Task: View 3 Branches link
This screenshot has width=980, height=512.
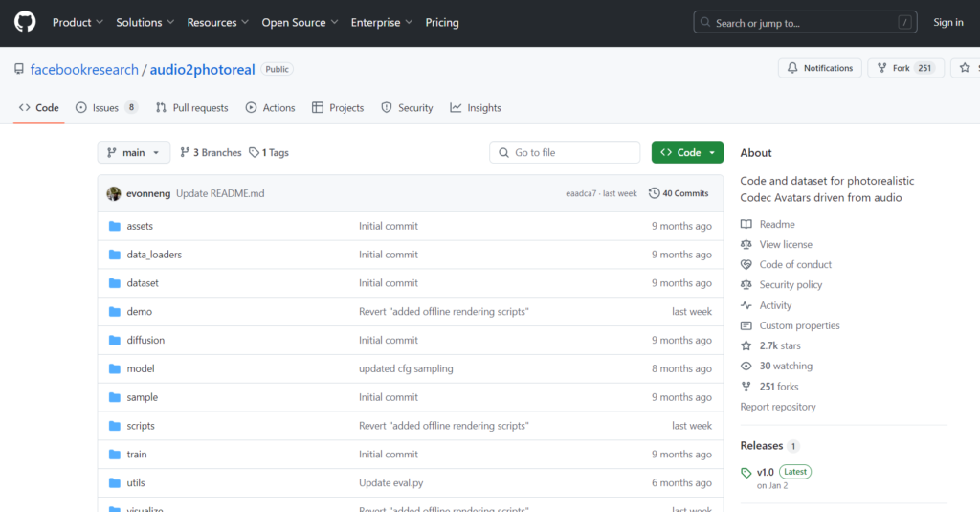Action: [211, 152]
